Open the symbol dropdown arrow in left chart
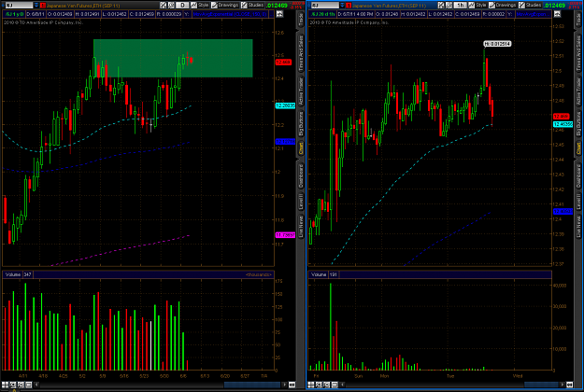The width and height of the screenshot is (584, 392). (36, 6)
